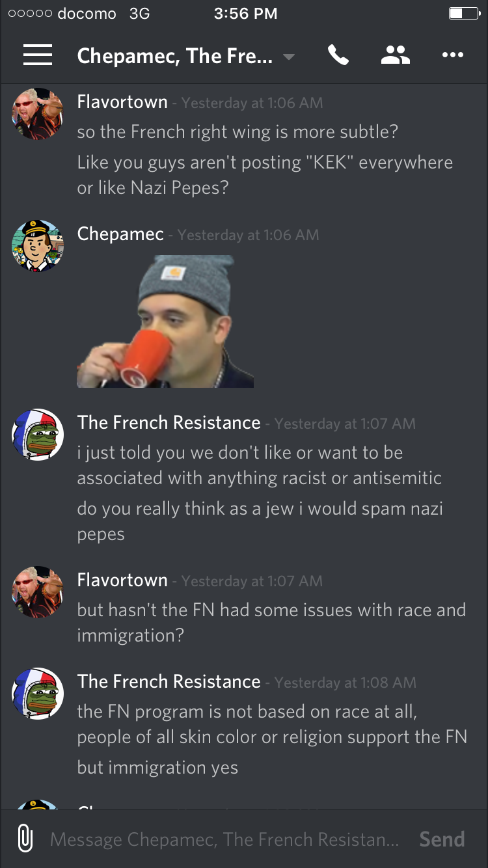Open The French Resistance Pepe avatar at 1:07 AM
This screenshot has height=868, width=488.
pyautogui.click(x=38, y=435)
